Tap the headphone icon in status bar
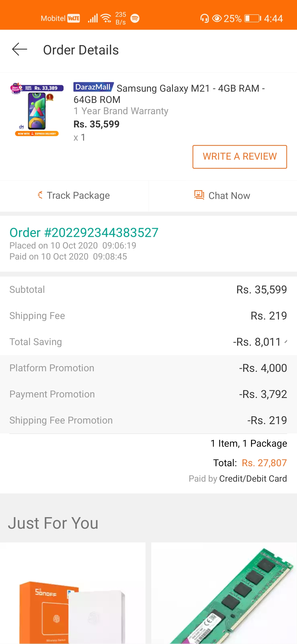The image size is (297, 644). point(204,18)
